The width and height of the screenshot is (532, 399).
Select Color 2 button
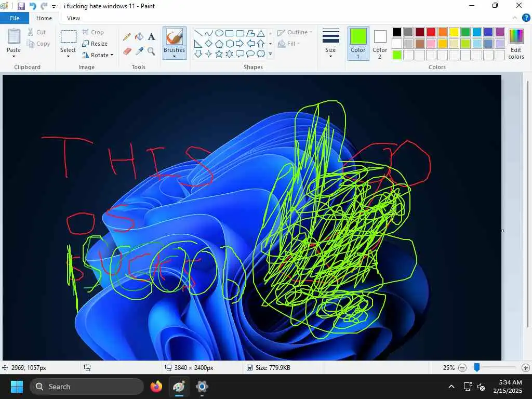pos(380,44)
